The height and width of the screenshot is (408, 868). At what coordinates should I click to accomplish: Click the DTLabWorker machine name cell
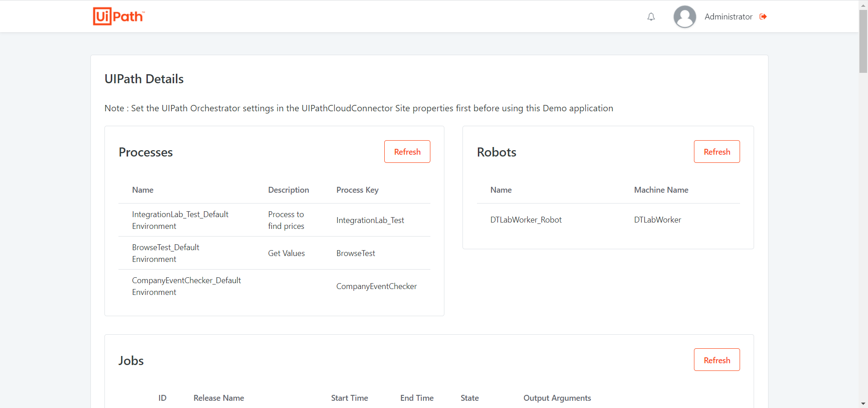[x=657, y=220]
